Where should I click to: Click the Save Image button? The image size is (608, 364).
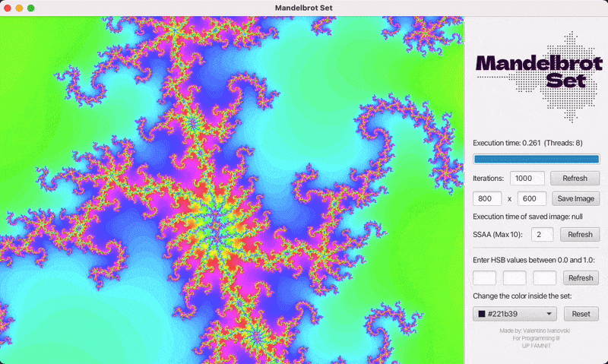(576, 198)
